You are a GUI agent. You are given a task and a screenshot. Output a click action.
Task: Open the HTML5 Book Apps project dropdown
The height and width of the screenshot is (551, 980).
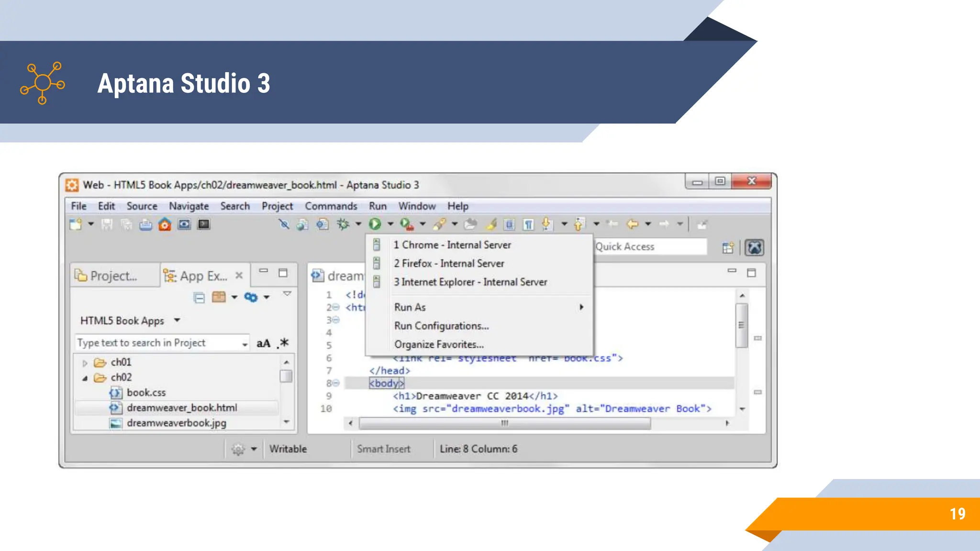click(x=177, y=320)
